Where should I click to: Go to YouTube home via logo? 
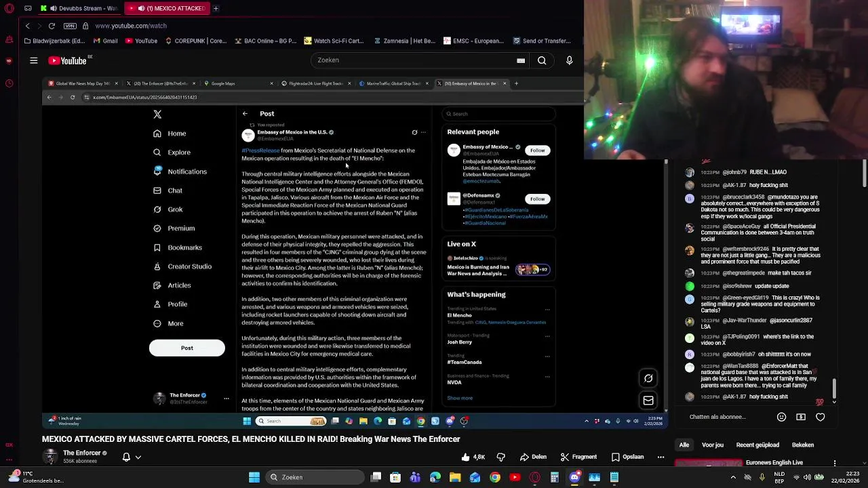68,60
